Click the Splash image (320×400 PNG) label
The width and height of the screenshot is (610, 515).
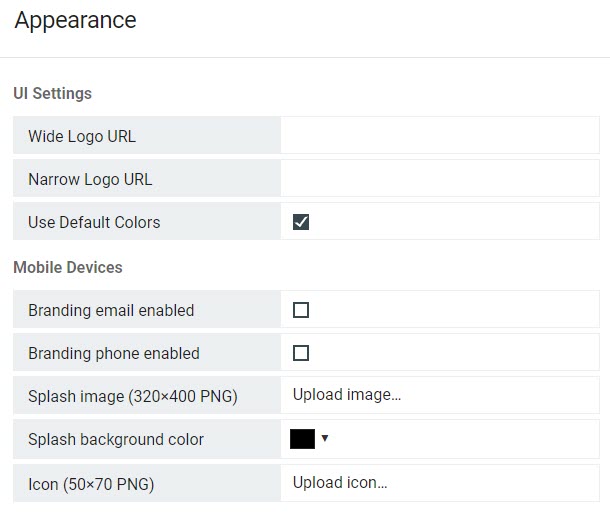pyautogui.click(x=133, y=396)
